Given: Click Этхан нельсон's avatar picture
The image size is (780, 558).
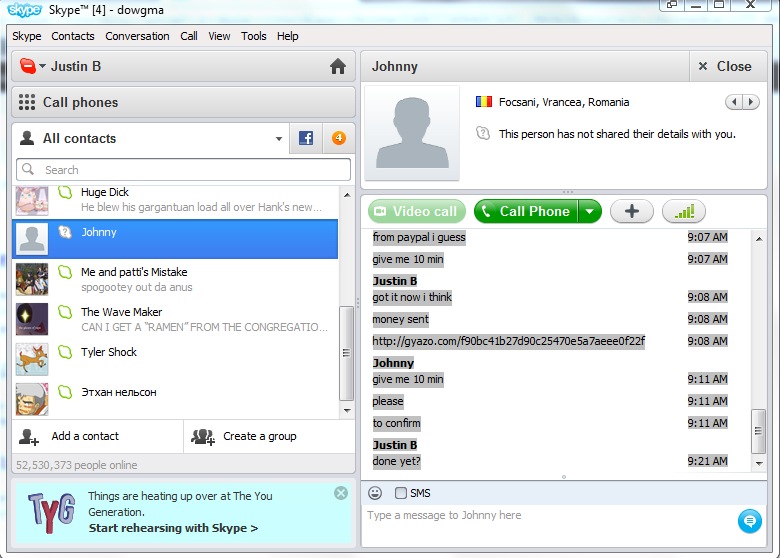Looking at the screenshot, I should coord(32,399).
